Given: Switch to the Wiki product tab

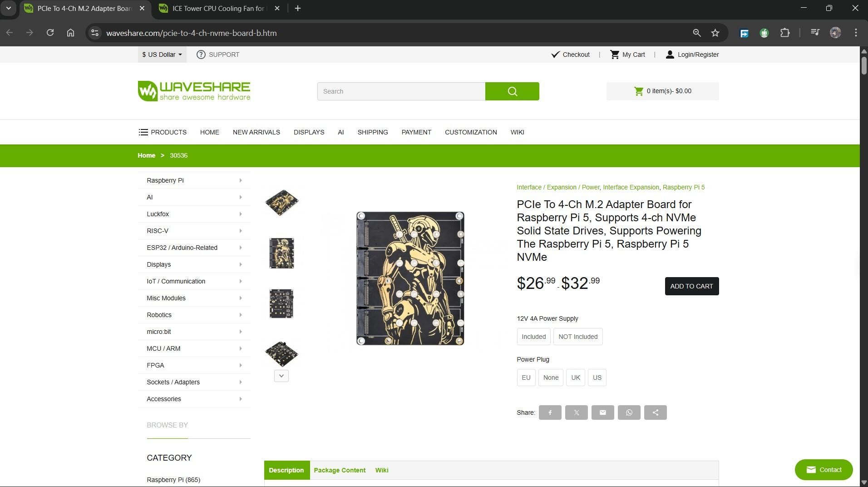Looking at the screenshot, I should (382, 470).
